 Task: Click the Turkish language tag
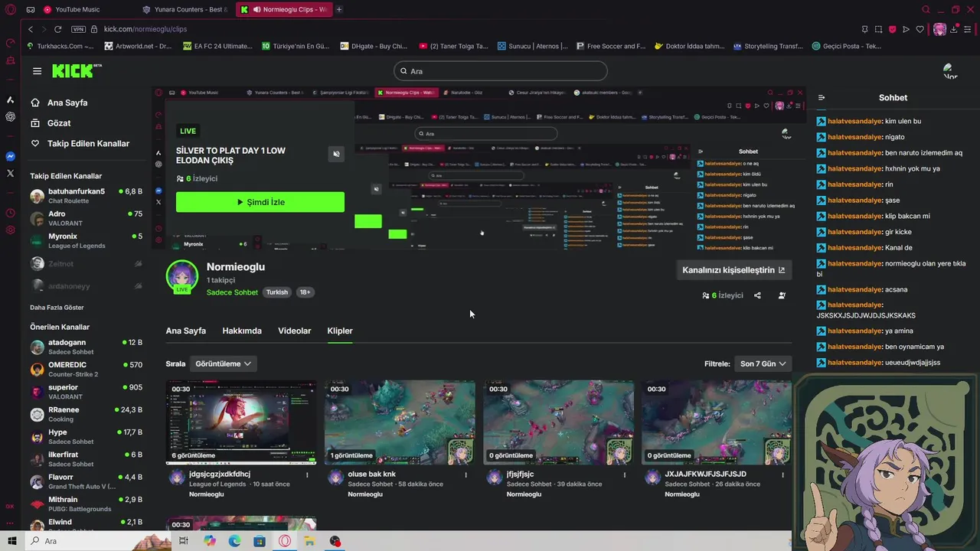(x=277, y=292)
